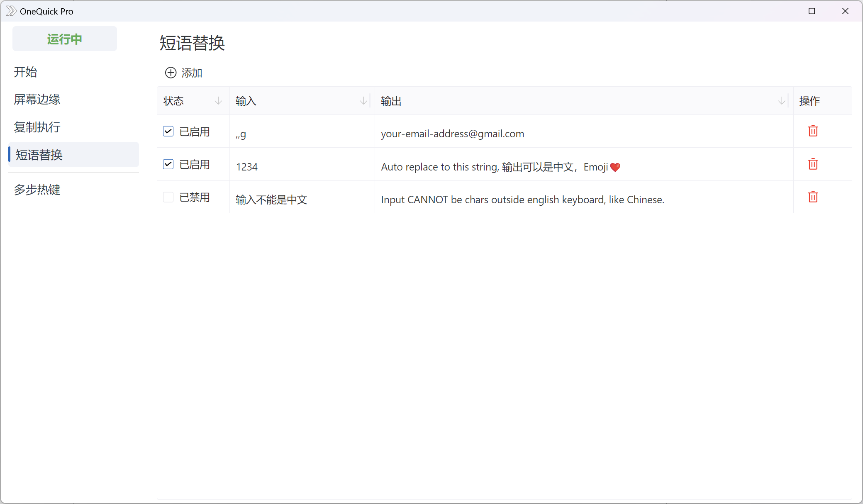Delete the email replacement rule via trash icon
Image resolution: width=863 pixels, height=504 pixels.
pos(813,131)
